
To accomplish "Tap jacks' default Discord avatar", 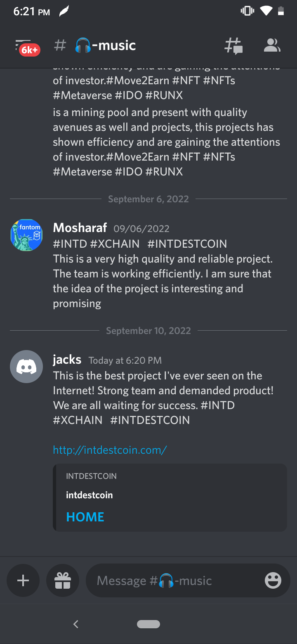I will tap(26, 367).
